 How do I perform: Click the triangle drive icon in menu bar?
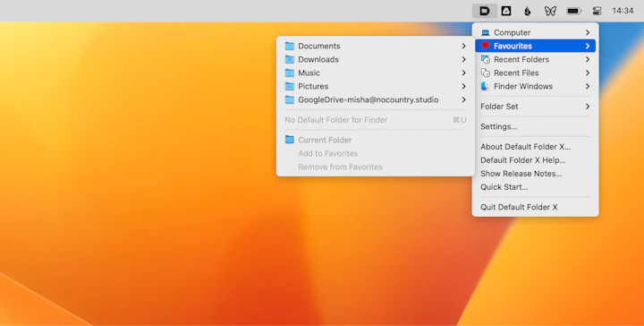tap(506, 11)
